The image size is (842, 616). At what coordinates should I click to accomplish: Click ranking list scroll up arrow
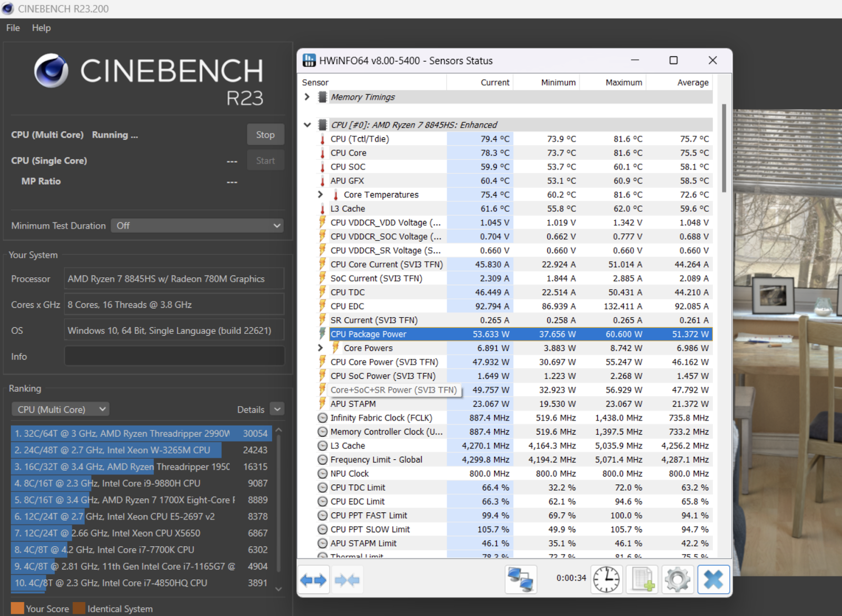pyautogui.click(x=279, y=431)
